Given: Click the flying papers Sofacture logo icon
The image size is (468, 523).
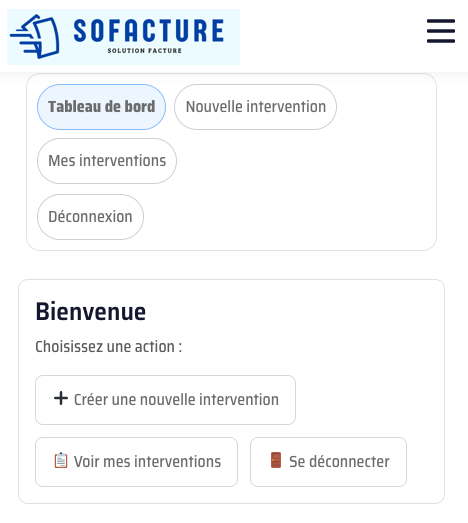Looking at the screenshot, I should pos(35,36).
